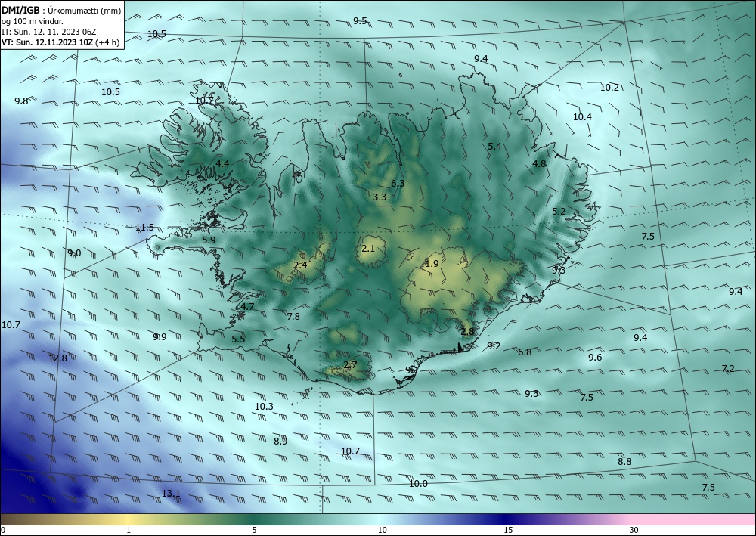
Task: Click the 2.8 value label
Action: pyautogui.click(x=467, y=331)
